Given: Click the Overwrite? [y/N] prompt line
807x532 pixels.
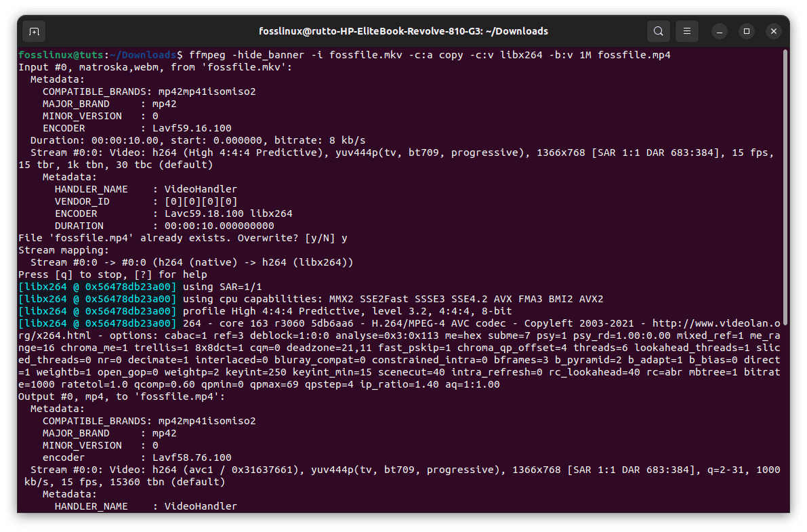Looking at the screenshot, I should (x=183, y=238).
